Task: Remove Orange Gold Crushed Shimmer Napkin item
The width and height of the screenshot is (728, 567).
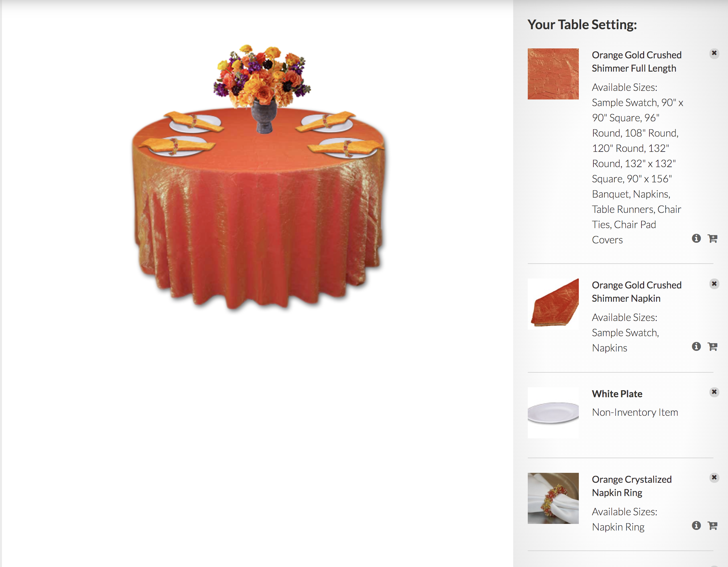Action: (714, 284)
